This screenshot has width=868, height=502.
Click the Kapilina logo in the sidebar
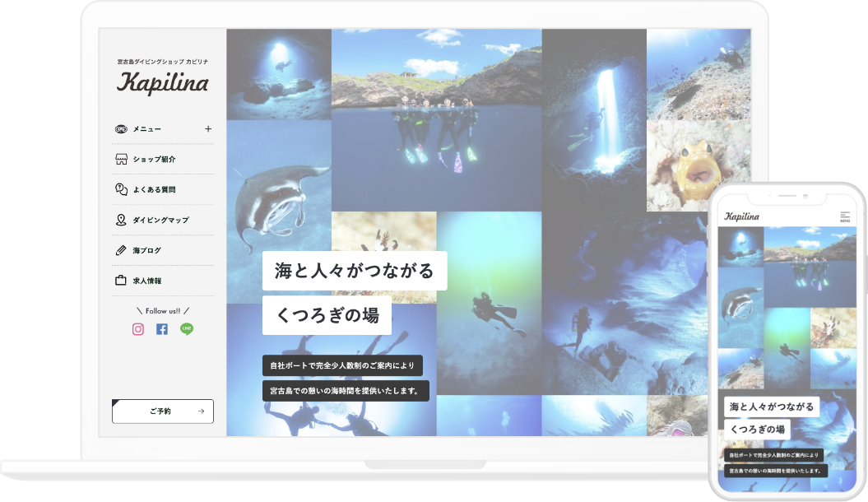162,83
